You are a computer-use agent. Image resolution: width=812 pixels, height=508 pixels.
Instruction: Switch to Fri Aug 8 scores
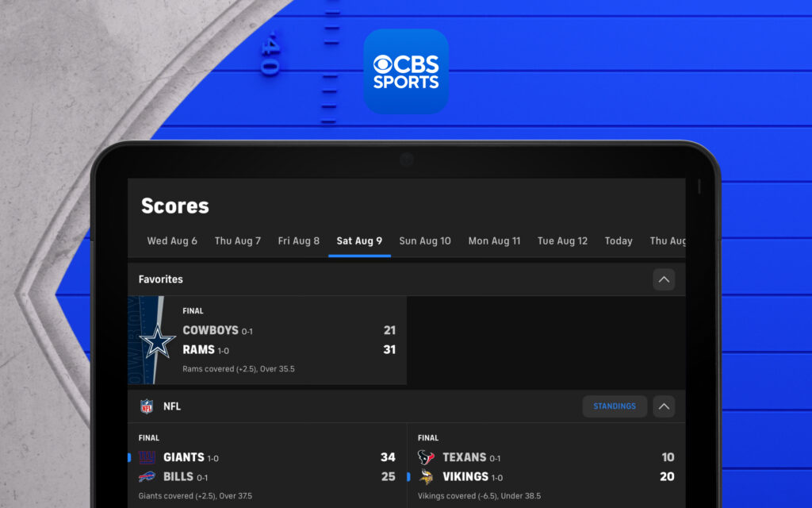point(299,241)
